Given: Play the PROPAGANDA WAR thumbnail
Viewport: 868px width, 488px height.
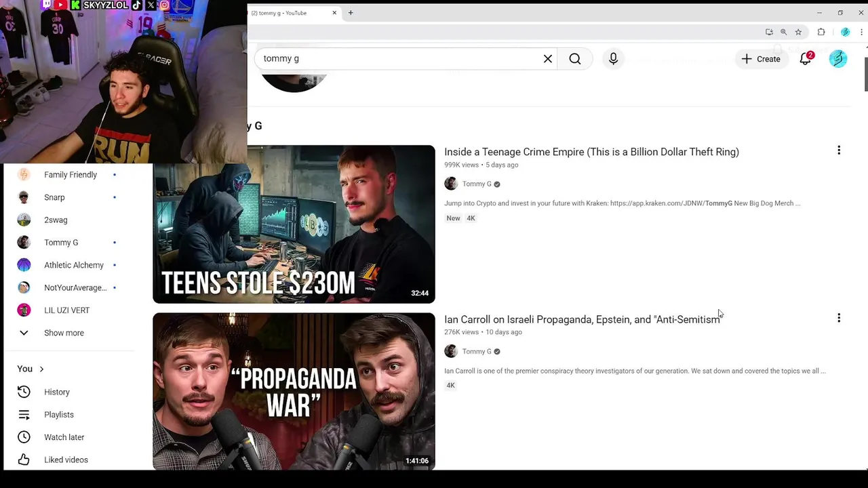Looking at the screenshot, I should pyautogui.click(x=294, y=391).
